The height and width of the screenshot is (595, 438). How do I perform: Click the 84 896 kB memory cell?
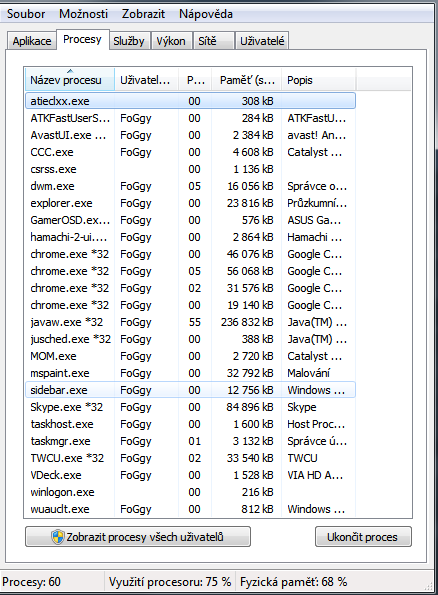coord(250,407)
